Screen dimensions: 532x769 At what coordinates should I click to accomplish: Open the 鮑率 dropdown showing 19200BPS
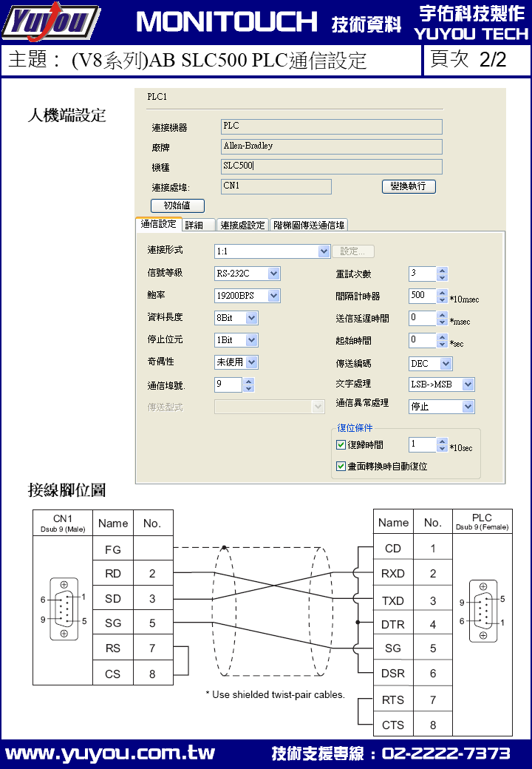pyautogui.click(x=248, y=296)
